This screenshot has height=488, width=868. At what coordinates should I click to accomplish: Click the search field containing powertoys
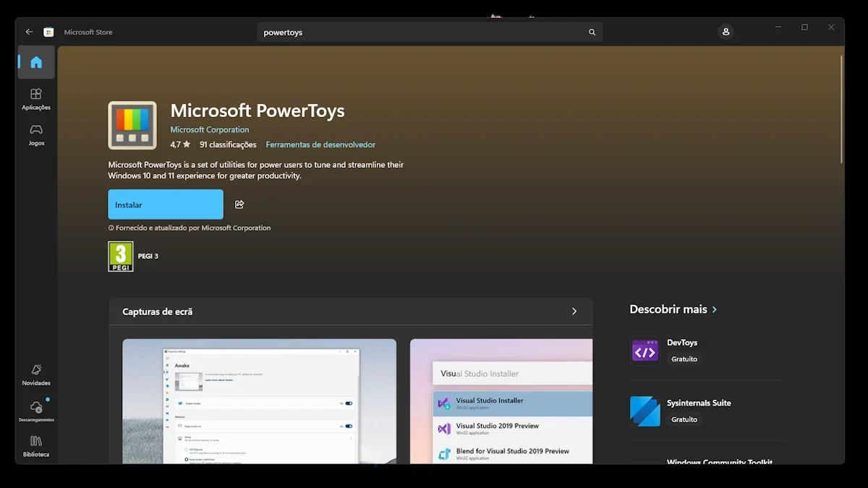click(420, 33)
